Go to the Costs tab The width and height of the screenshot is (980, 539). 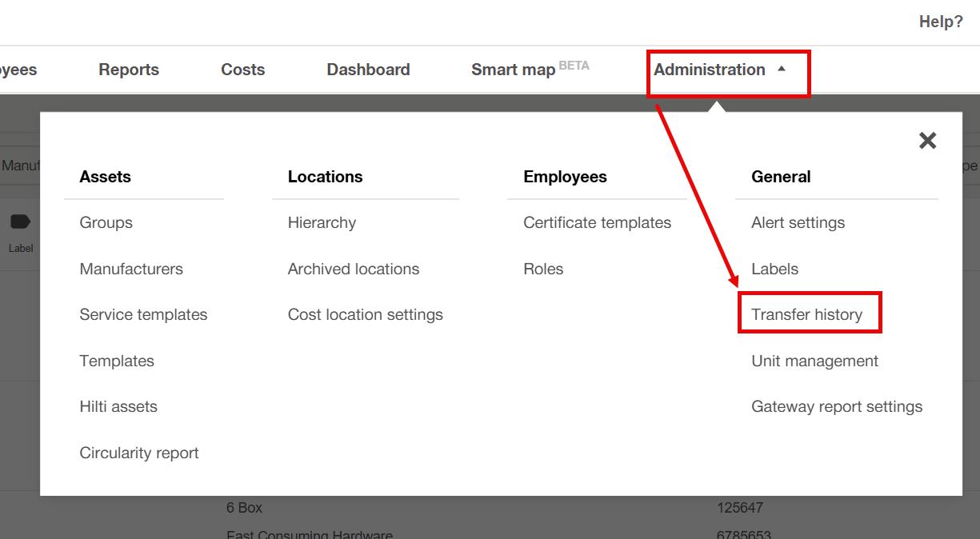click(x=242, y=70)
